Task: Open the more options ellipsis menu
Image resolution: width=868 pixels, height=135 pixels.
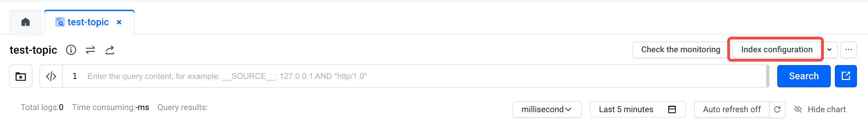Action: click(849, 50)
